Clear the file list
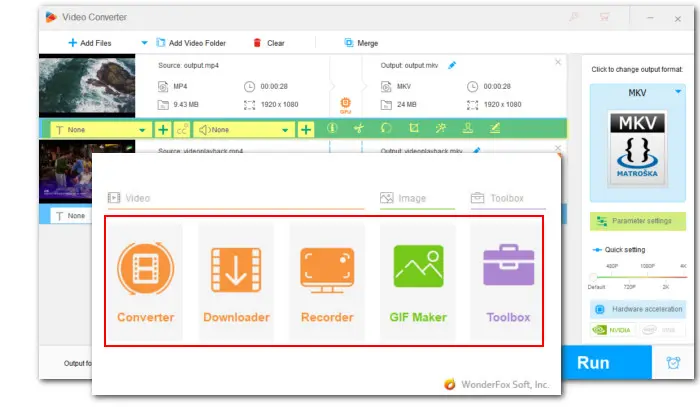This screenshot has height=407, width=700. pos(269,43)
